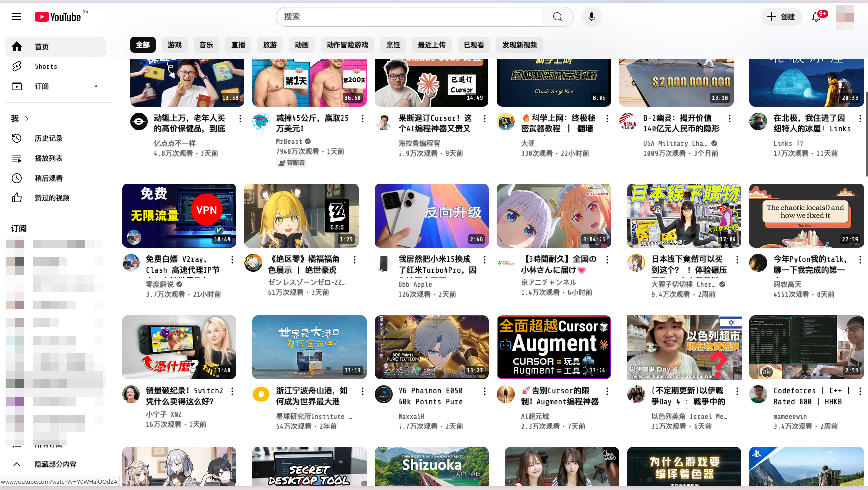Click the search magnifier button
This screenshot has width=868, height=490.
[558, 17]
